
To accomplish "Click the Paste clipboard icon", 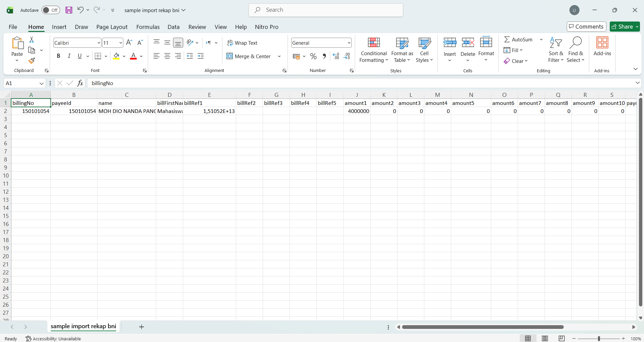I will point(17,43).
